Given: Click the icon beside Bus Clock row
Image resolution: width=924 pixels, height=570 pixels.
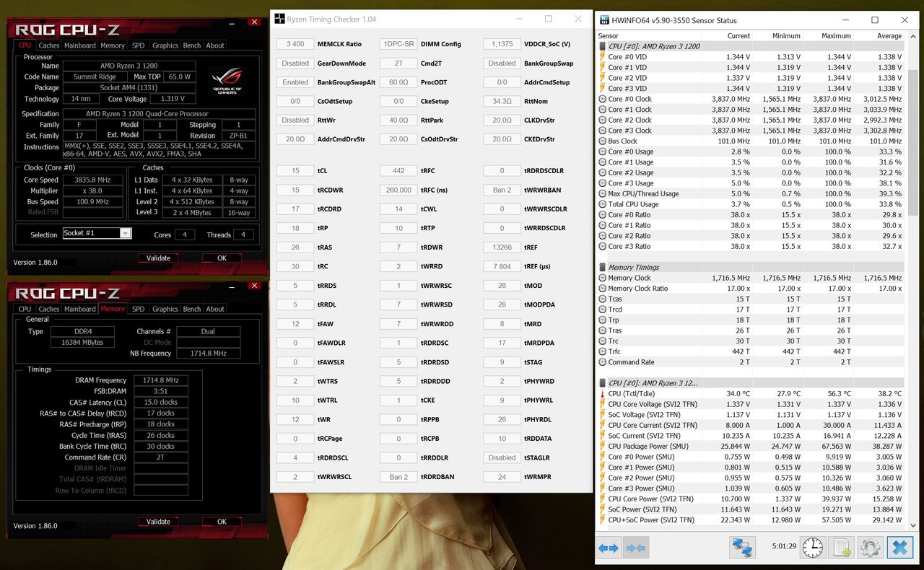Looking at the screenshot, I should click(602, 141).
